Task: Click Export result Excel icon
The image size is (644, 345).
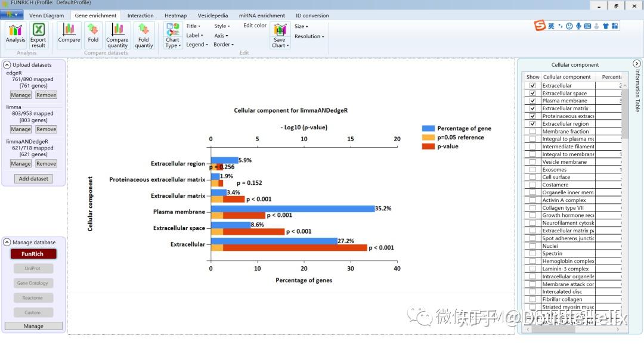Action: (x=38, y=35)
